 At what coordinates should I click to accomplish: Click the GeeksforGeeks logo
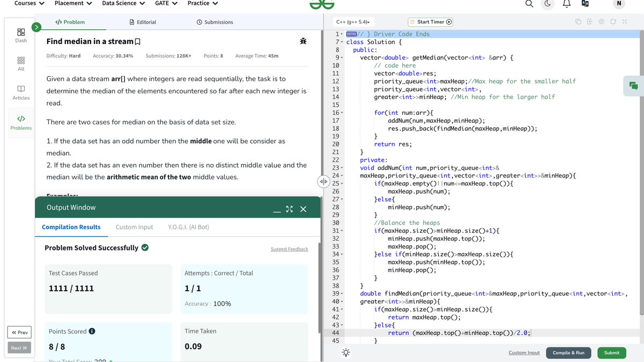point(322,4)
